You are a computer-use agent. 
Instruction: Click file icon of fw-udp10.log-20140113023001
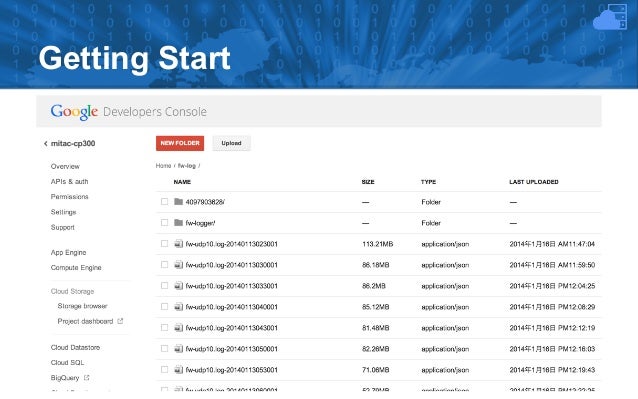[x=178, y=244]
